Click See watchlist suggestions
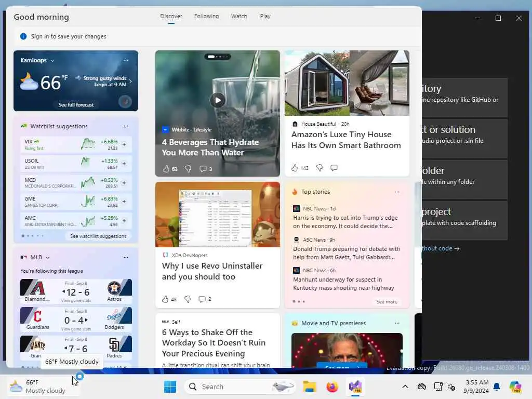The image size is (532, 399). pyautogui.click(x=98, y=236)
